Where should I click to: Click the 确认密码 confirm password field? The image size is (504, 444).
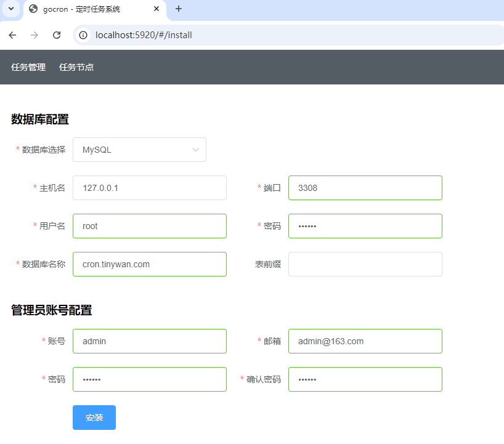(x=365, y=379)
